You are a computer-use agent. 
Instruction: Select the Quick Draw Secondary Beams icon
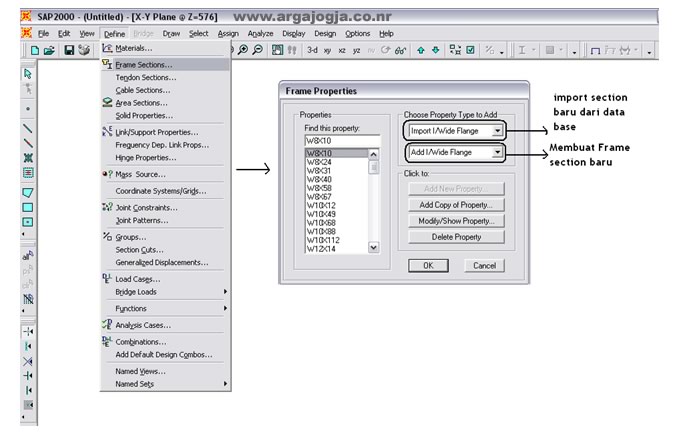(x=28, y=173)
